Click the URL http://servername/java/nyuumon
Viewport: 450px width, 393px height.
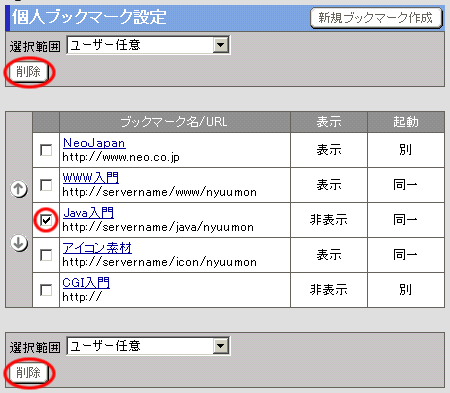(158, 227)
